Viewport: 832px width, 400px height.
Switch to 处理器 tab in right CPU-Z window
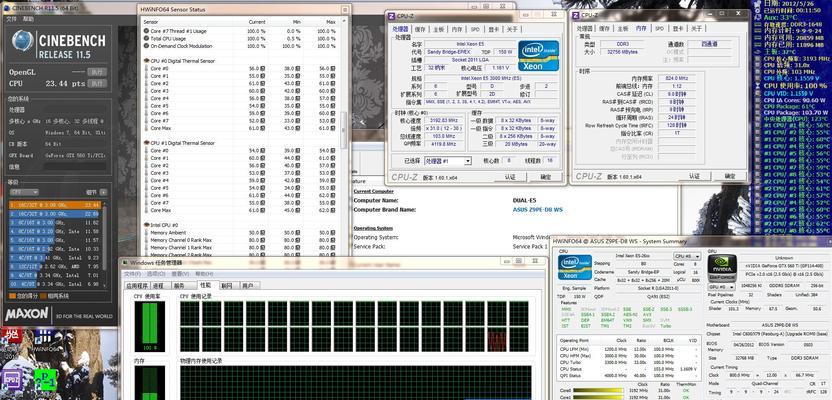point(585,29)
